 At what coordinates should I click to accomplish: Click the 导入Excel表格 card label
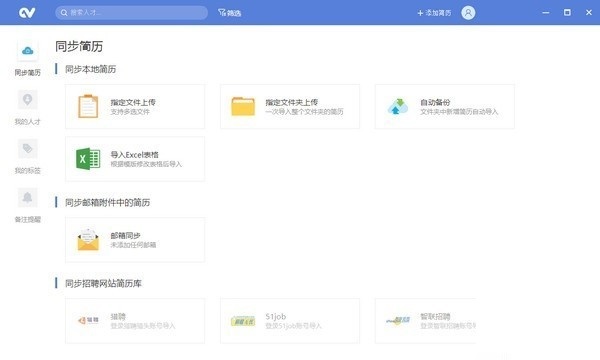pyautogui.click(x=134, y=155)
